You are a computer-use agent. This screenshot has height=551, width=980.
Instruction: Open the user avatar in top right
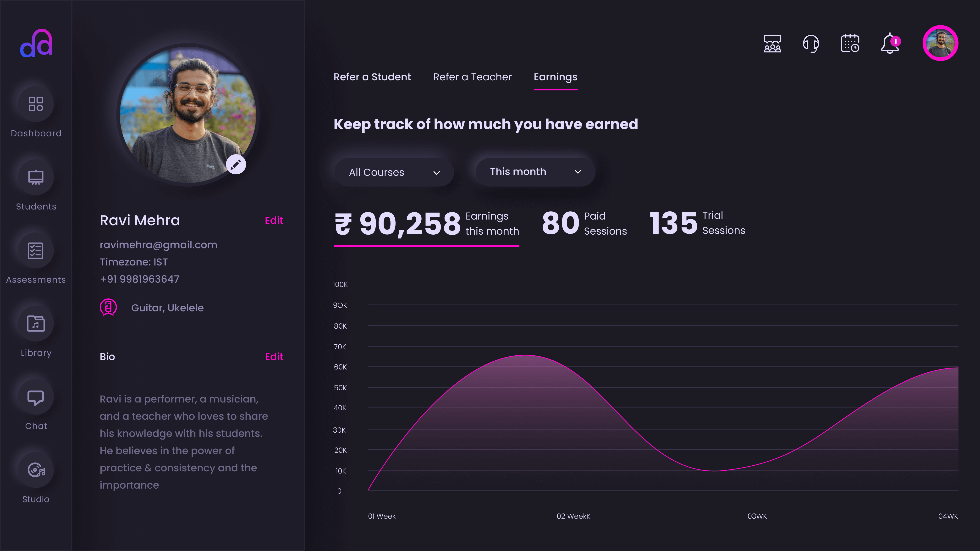[x=940, y=43]
